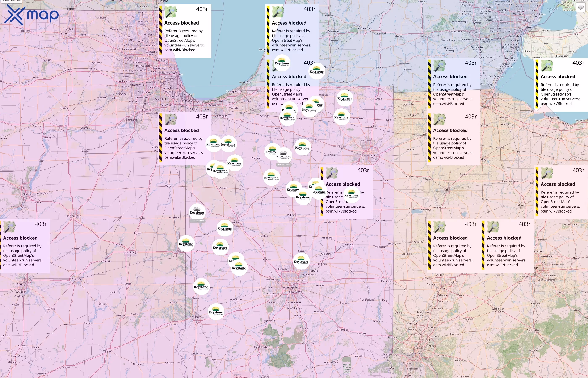Open Keystone marker near Cicero
Screen dimensions: 588x378
301,261
